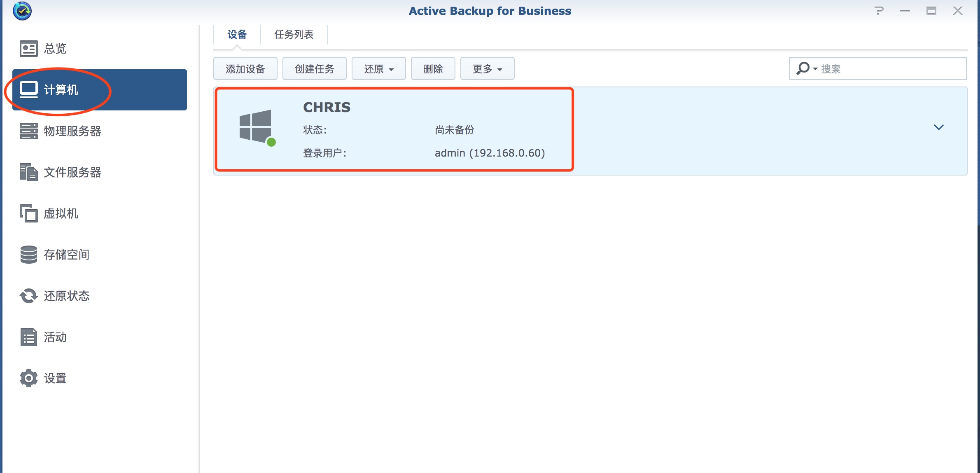
Task: Open 还原状态 in the sidebar
Action: (100, 296)
